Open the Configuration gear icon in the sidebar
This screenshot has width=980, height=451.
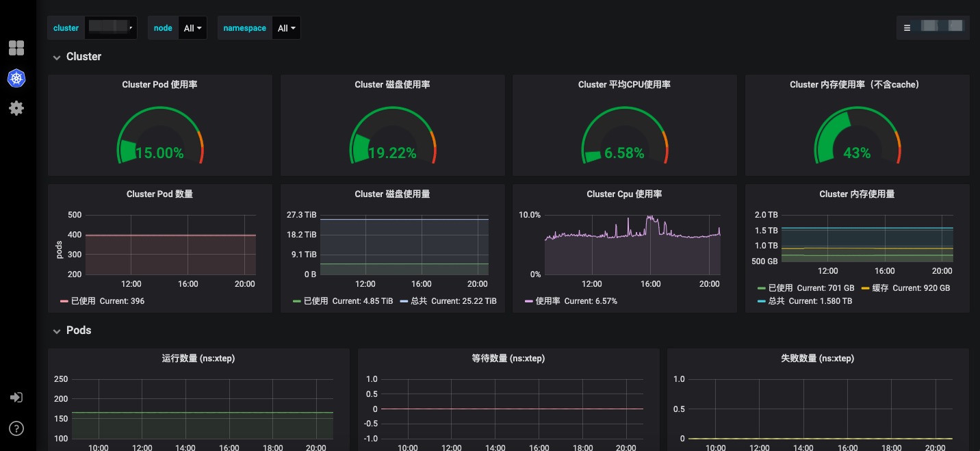(x=16, y=107)
